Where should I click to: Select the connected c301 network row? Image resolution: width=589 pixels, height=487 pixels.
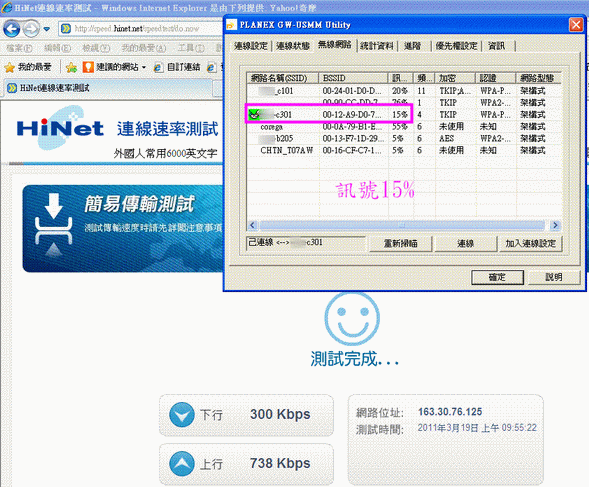pyautogui.click(x=404, y=115)
